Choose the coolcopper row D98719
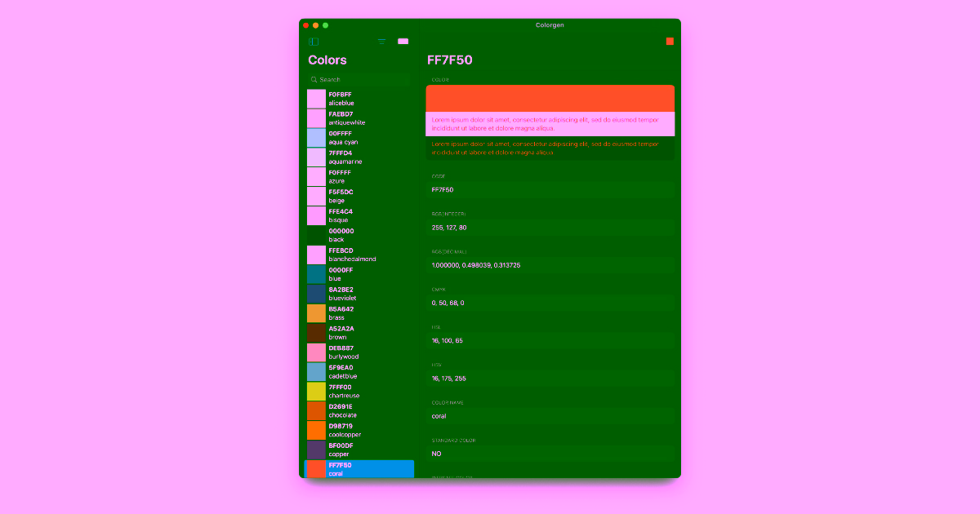 [x=359, y=431]
